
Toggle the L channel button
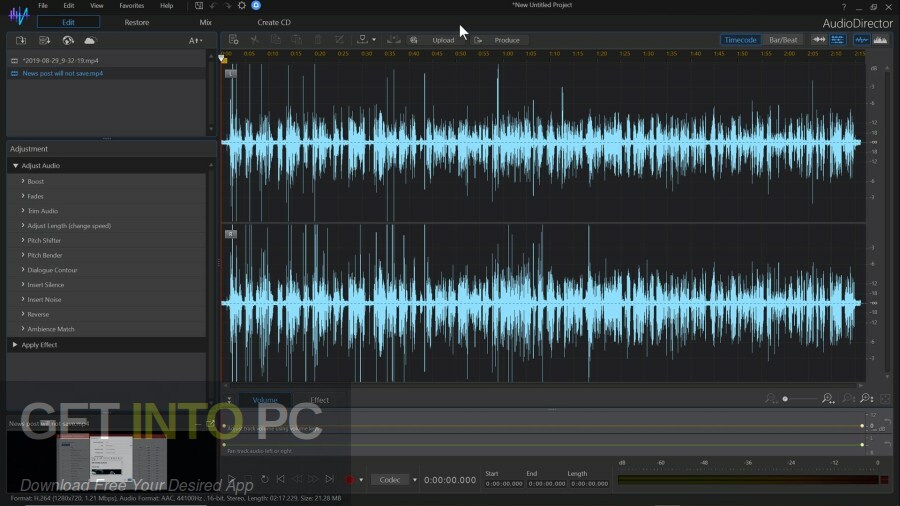click(x=230, y=73)
